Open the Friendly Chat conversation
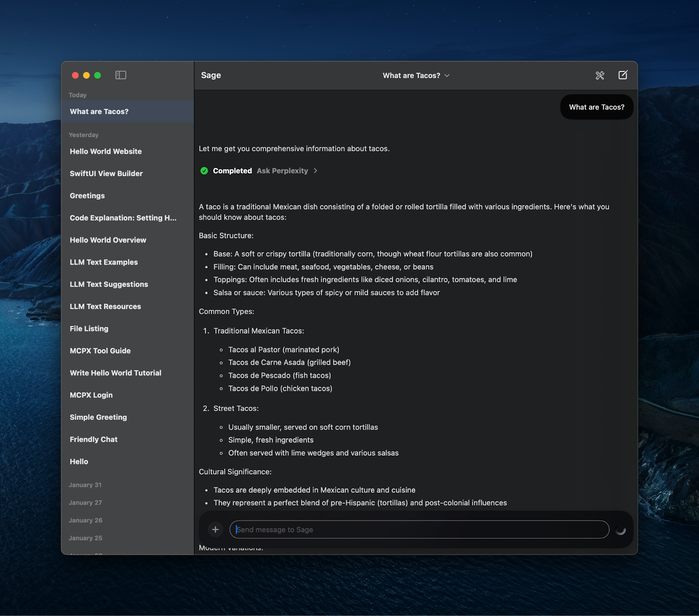The width and height of the screenshot is (699, 616). pos(128,440)
